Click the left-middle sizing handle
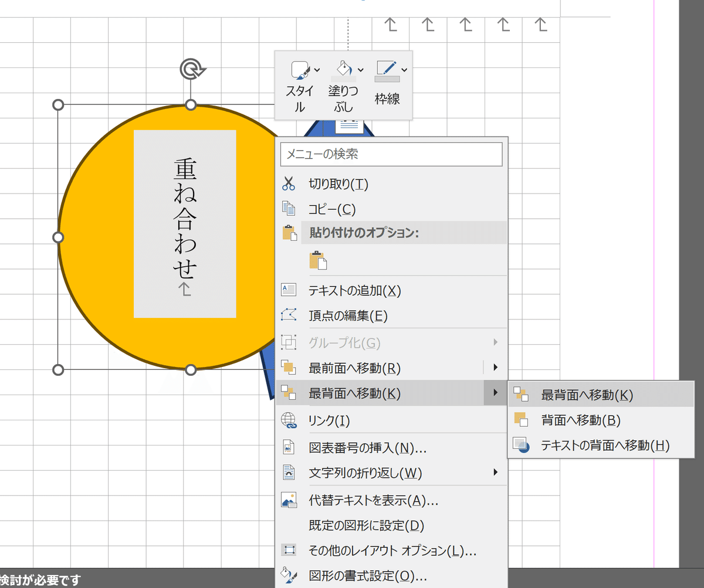The width and height of the screenshot is (704, 588). [x=58, y=237]
